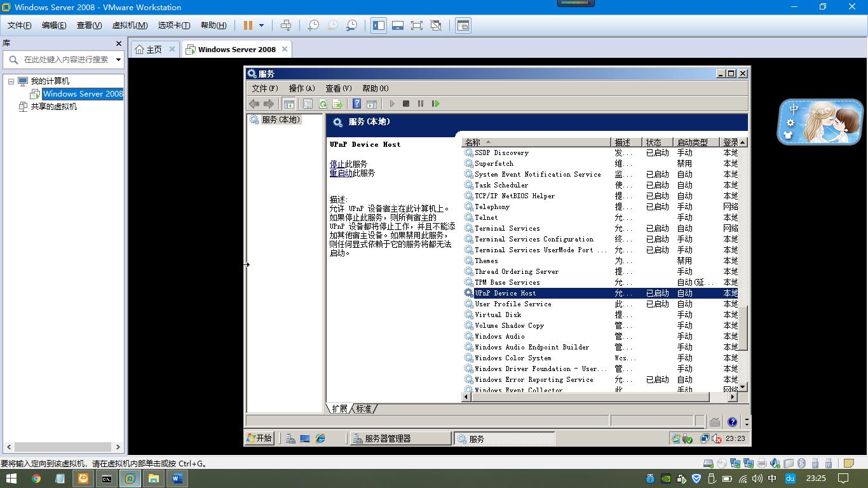Toggle VMware unity mode button
The width and height of the screenshot is (868, 488).
436,25
